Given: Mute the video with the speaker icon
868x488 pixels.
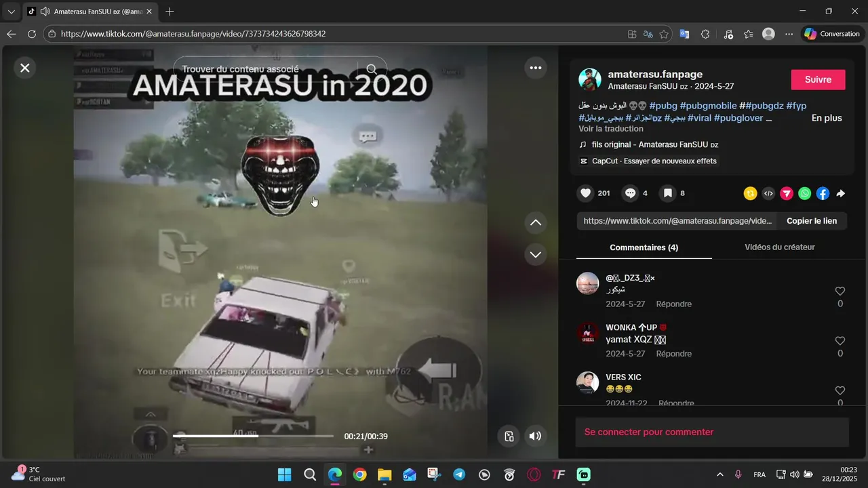Looking at the screenshot, I should [535, 436].
